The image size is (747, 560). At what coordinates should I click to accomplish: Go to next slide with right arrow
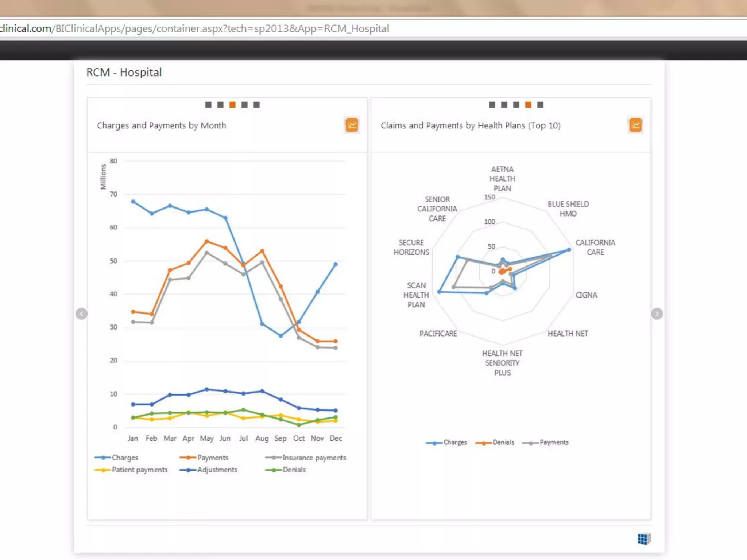tap(657, 314)
